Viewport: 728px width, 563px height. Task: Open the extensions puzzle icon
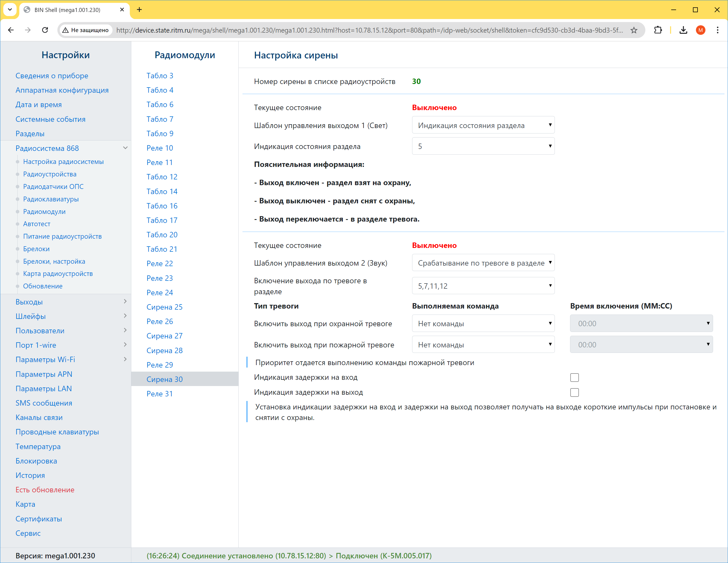(x=658, y=30)
